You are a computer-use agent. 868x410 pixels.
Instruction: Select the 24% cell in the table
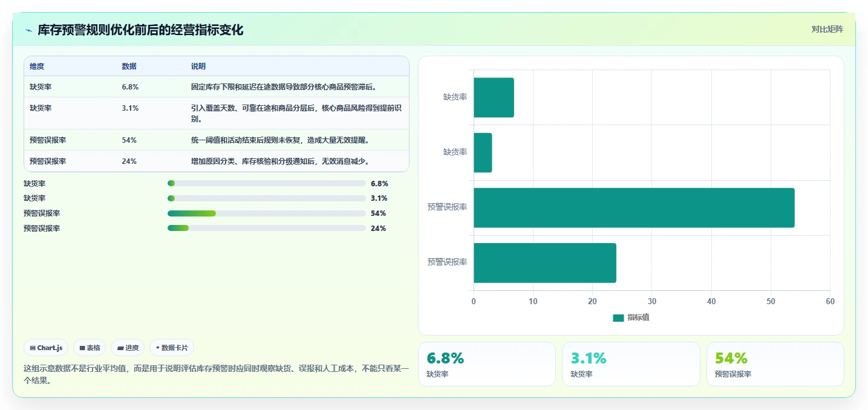pyautogui.click(x=129, y=161)
